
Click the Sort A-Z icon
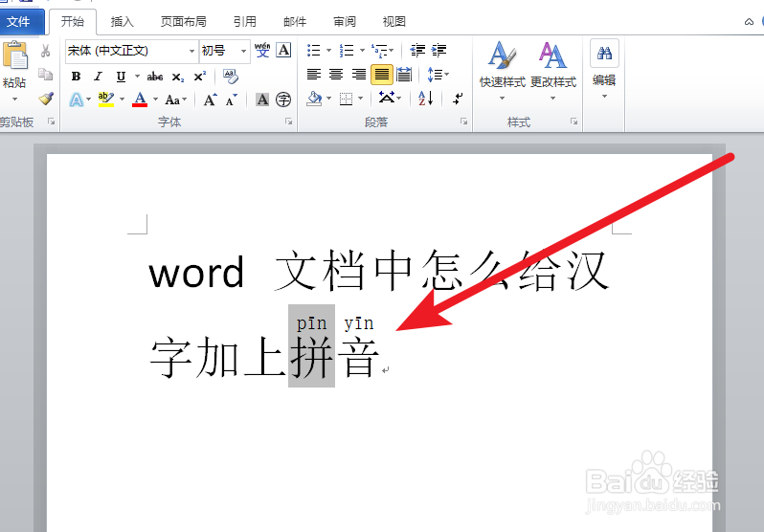point(425,99)
